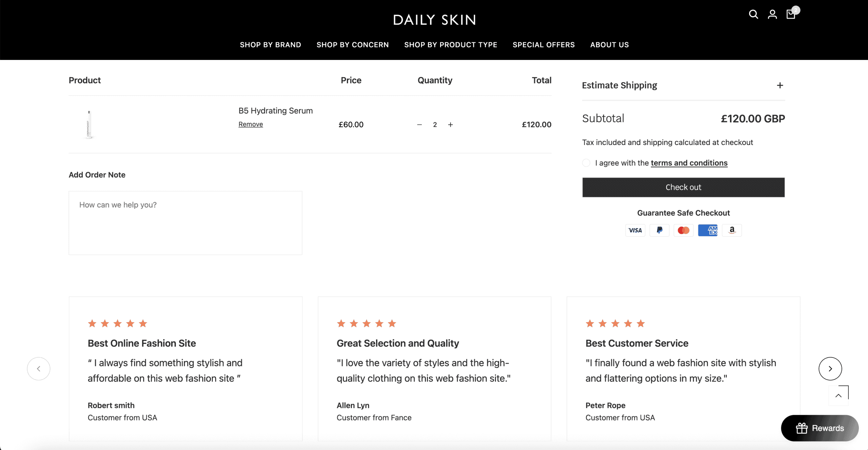Remove B5 Hydrating Serum from cart

[x=251, y=124]
